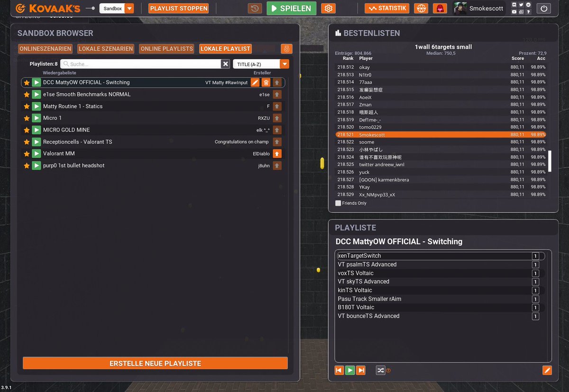Toggle favorite star for Matty Routine 1
Viewport: 569px width, 392px height.
coord(27,106)
